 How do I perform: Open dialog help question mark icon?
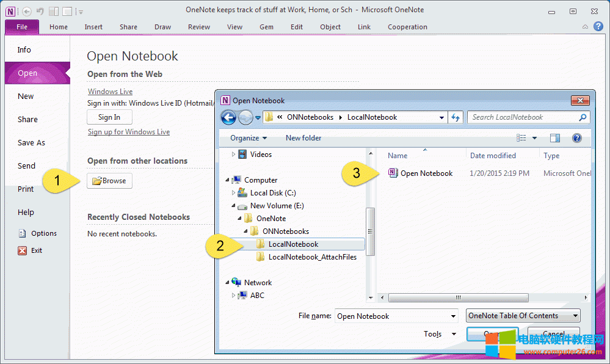tap(576, 138)
